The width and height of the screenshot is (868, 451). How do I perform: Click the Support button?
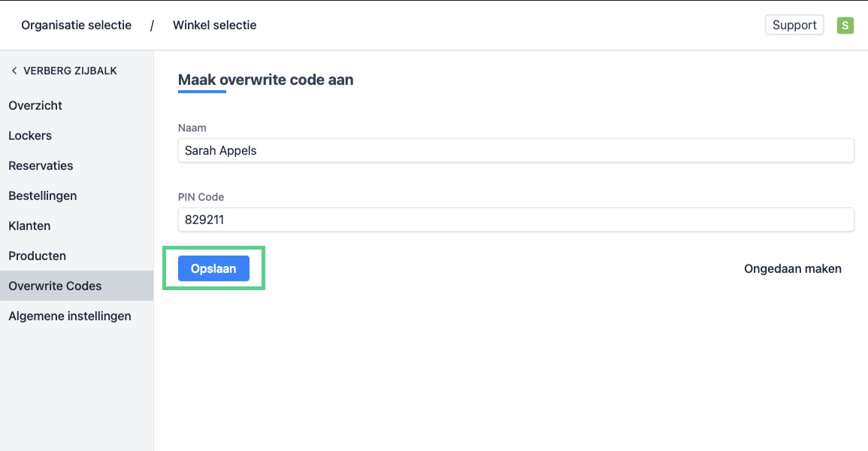794,26
